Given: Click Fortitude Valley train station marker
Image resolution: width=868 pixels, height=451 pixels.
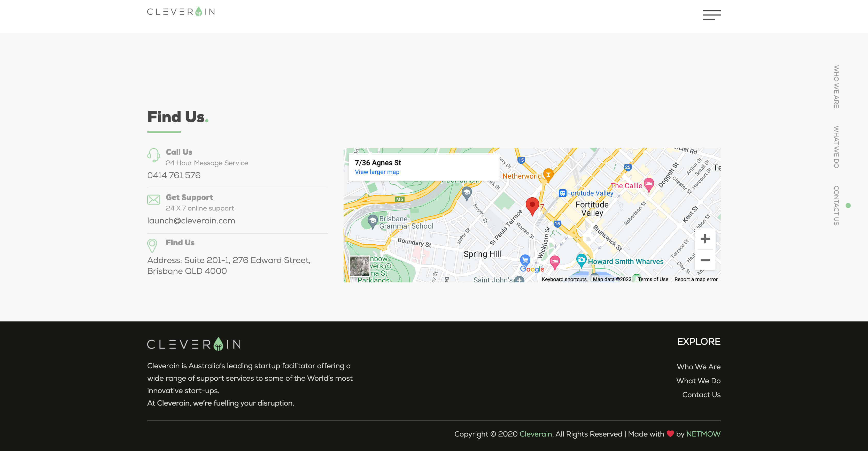Looking at the screenshot, I should tap(562, 193).
